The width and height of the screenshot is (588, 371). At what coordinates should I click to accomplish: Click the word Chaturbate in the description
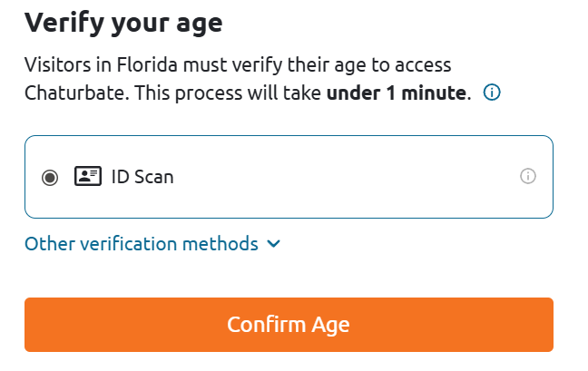76,93
